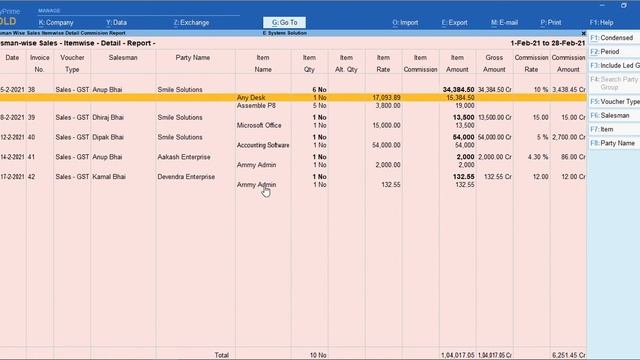Click the total quantity 10 No

tap(318, 355)
